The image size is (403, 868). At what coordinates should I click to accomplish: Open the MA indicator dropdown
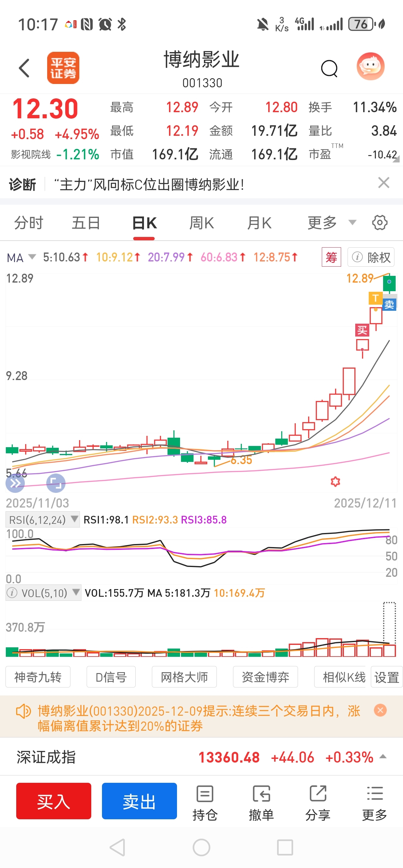21,257
